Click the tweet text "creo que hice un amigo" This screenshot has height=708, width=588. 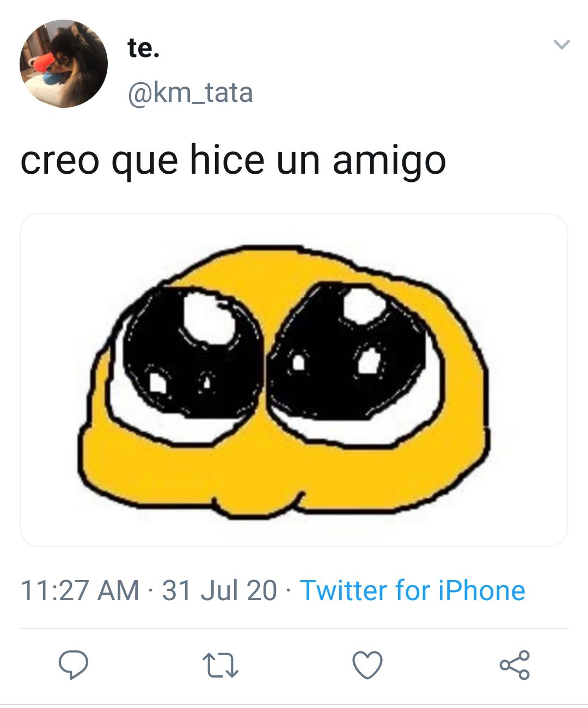point(233,161)
